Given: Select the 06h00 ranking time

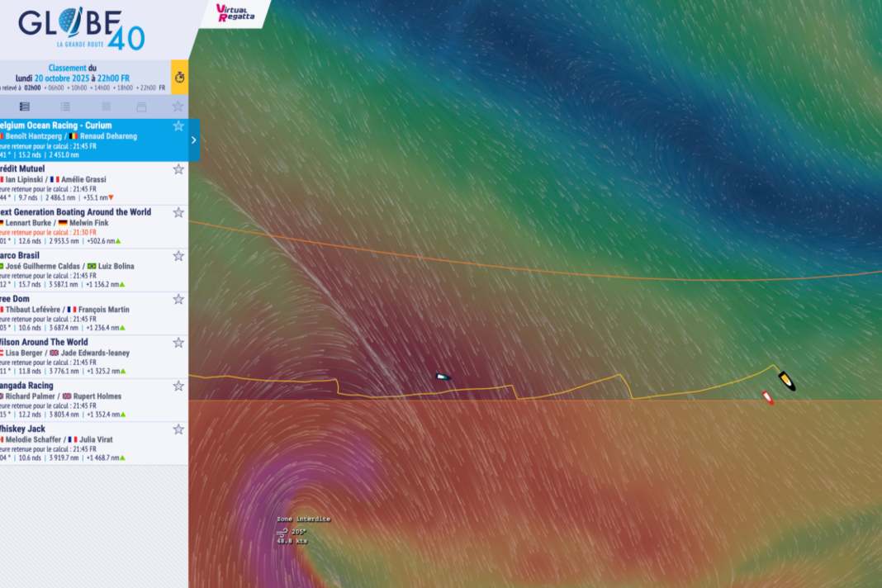Looking at the screenshot, I should pos(56,88).
